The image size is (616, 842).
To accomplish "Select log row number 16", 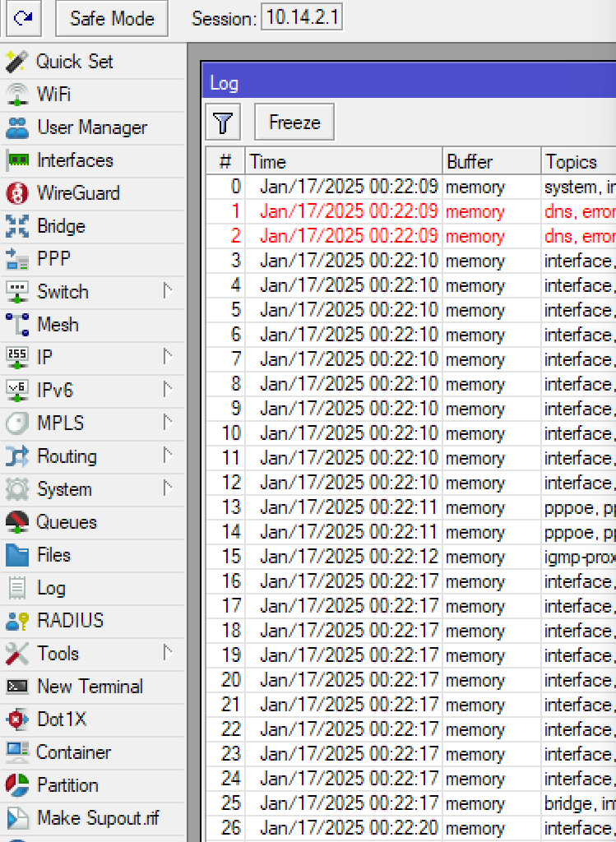I will [411, 581].
